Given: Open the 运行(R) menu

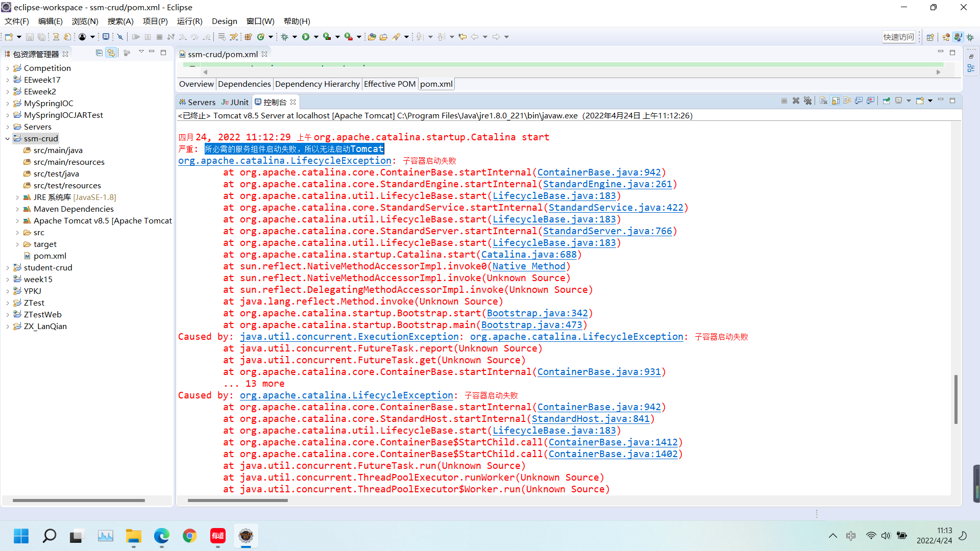Looking at the screenshot, I should (x=189, y=21).
